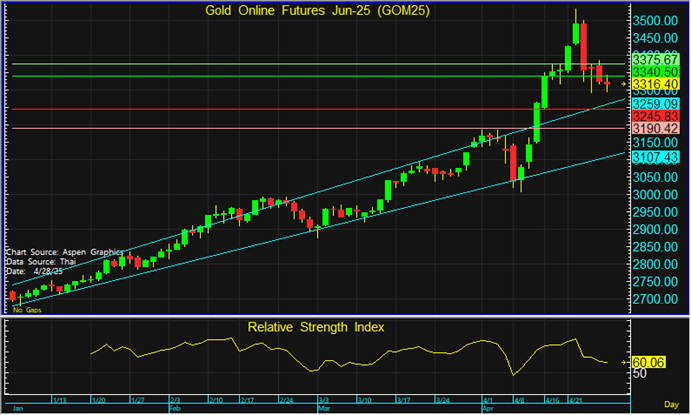The height and width of the screenshot is (415, 691).
Task: Select the 3340.50 green price label
Action: click(657, 73)
